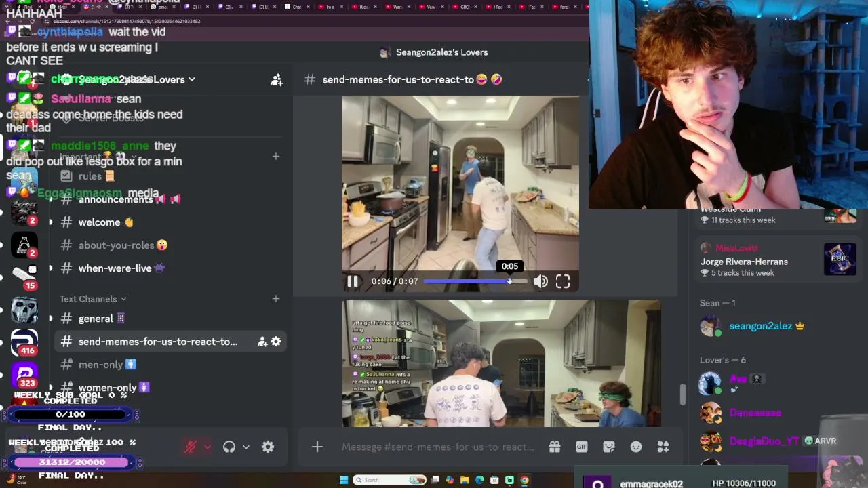Click the message input for send-memes channel
Image resolution: width=868 pixels, height=488 pixels.
pos(438,447)
